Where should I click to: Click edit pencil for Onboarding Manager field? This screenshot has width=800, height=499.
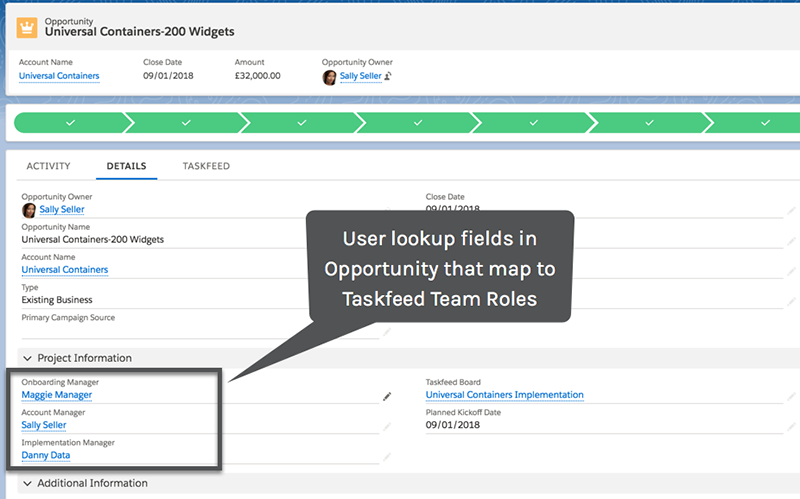387,397
